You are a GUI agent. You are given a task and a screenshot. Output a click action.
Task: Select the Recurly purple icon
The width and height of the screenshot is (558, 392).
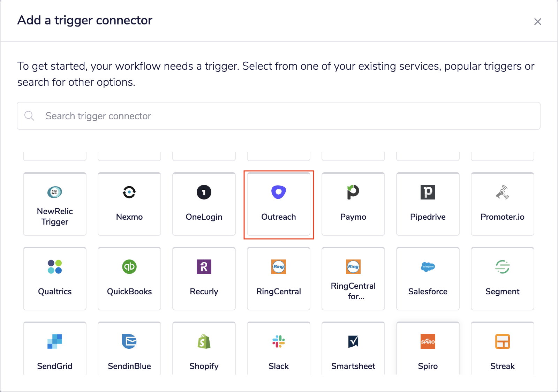(x=204, y=267)
